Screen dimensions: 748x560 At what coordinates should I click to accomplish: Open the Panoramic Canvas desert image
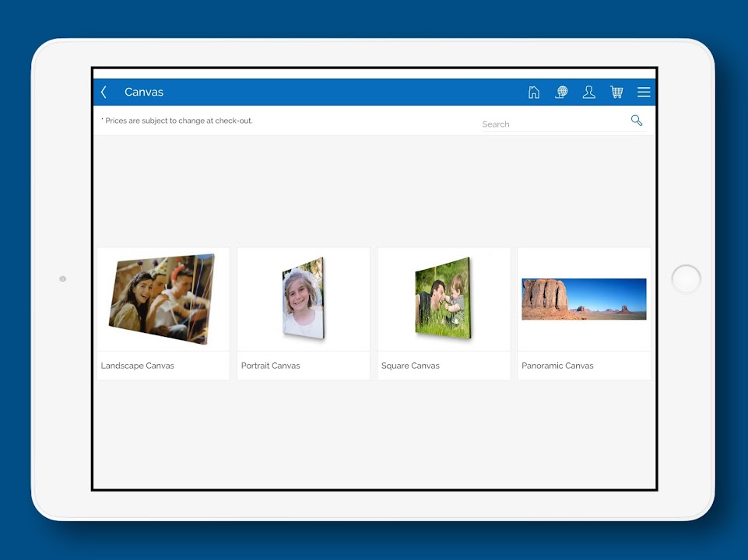click(584, 299)
